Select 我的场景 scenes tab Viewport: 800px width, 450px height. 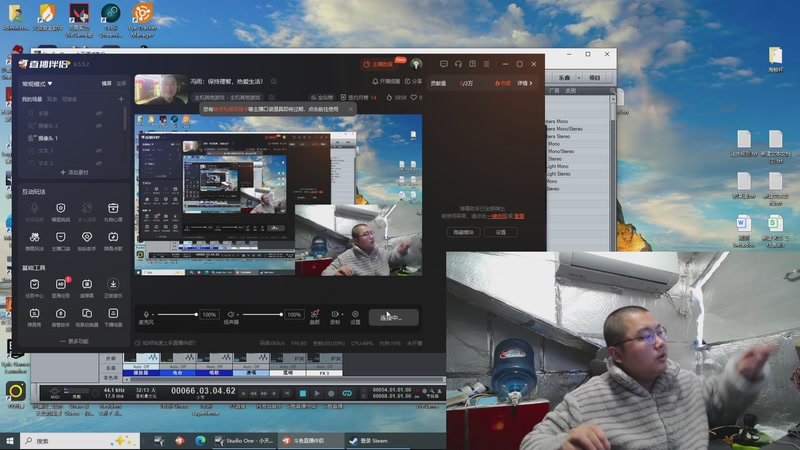pyautogui.click(x=32, y=99)
